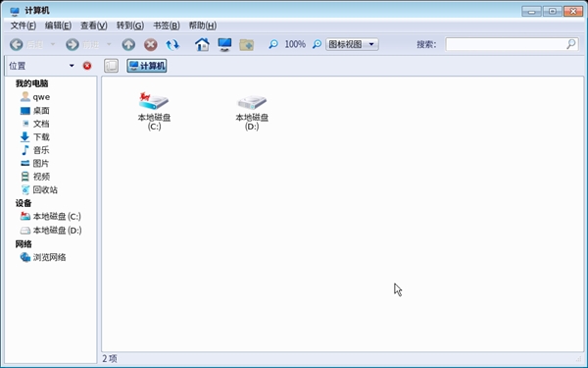
Task: Open 下载 in the sidebar
Action: click(x=35, y=136)
